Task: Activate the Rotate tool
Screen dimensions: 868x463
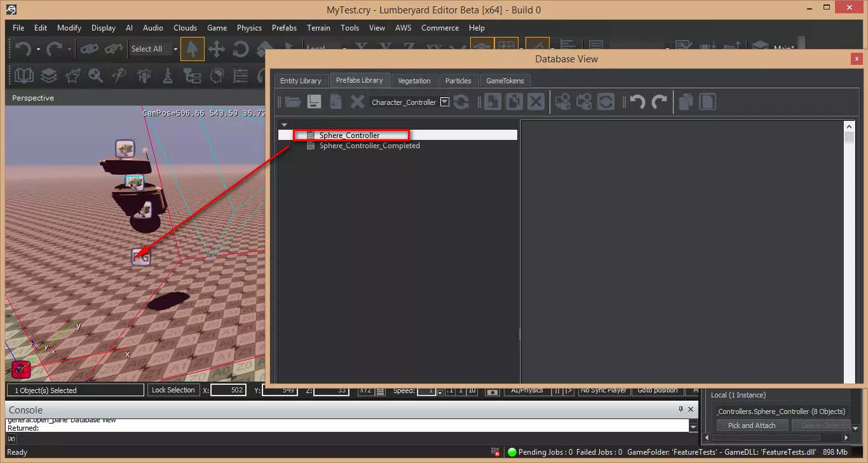Action: tap(241, 49)
